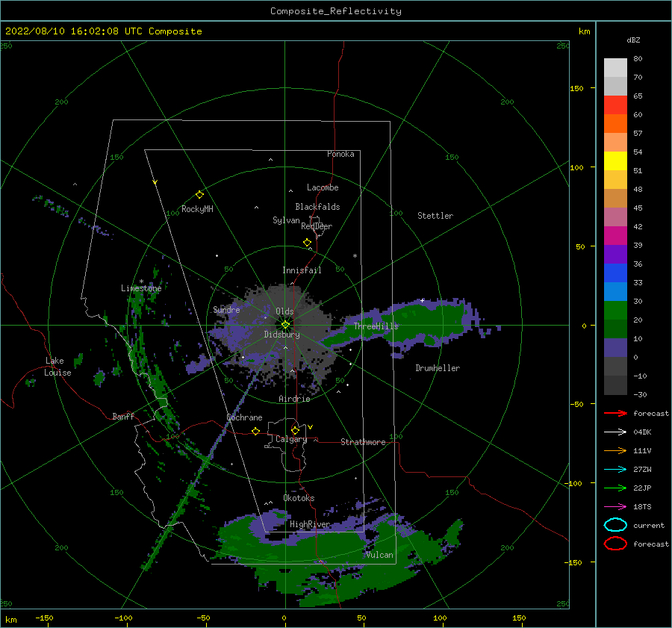The height and width of the screenshot is (628, 672).
Task: Click the Limestone label
Action: coord(141,288)
